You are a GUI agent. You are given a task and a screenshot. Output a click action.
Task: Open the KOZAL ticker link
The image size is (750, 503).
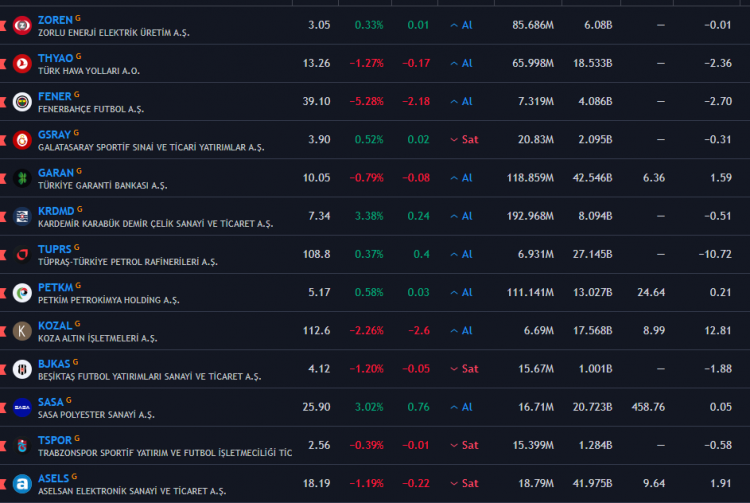(x=55, y=326)
